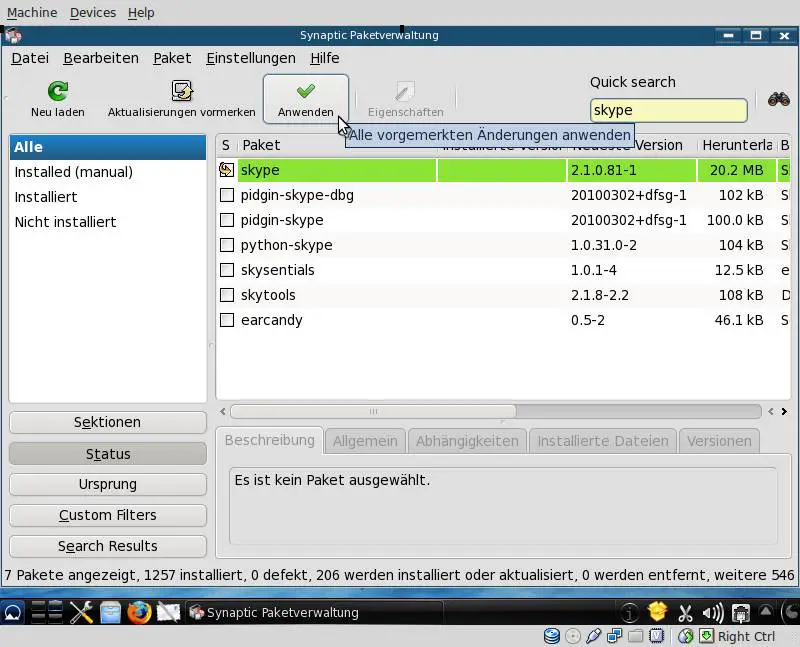Select Nicht installiert in the sidebar
Viewport: 800px width, 647px height.
coord(108,222)
